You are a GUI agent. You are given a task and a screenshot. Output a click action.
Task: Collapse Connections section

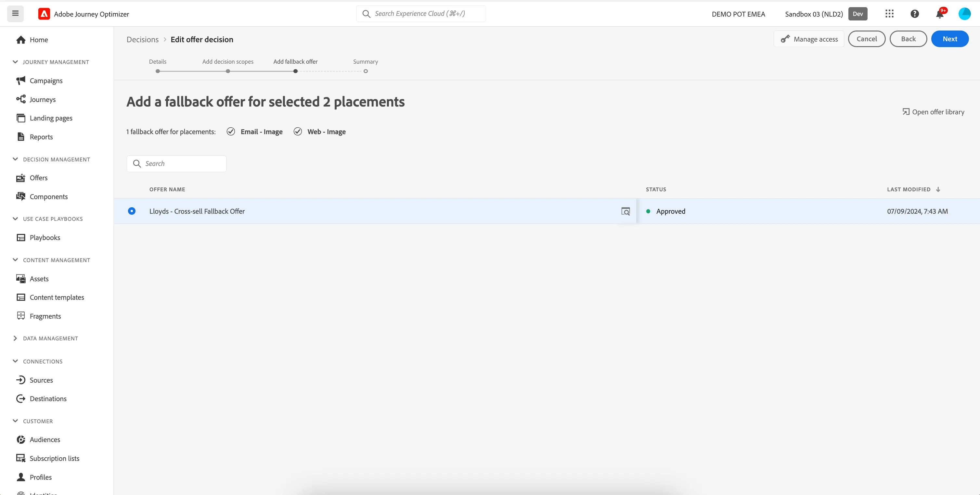tap(15, 361)
